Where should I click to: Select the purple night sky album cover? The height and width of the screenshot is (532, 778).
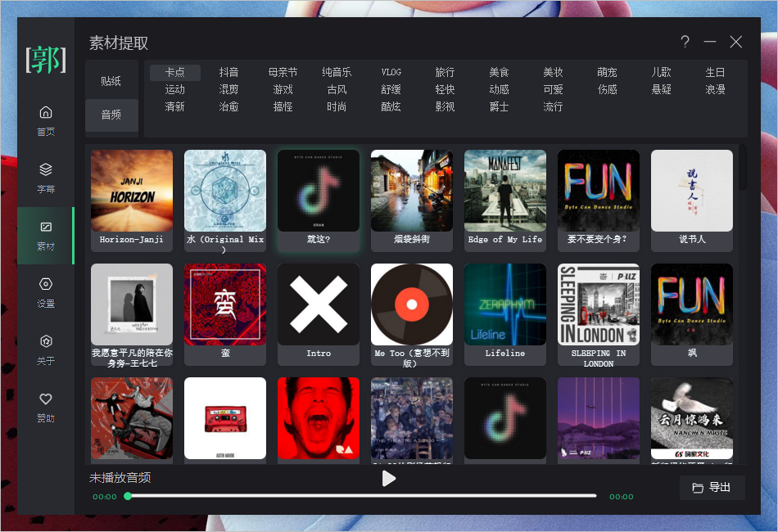pyautogui.click(x=599, y=418)
